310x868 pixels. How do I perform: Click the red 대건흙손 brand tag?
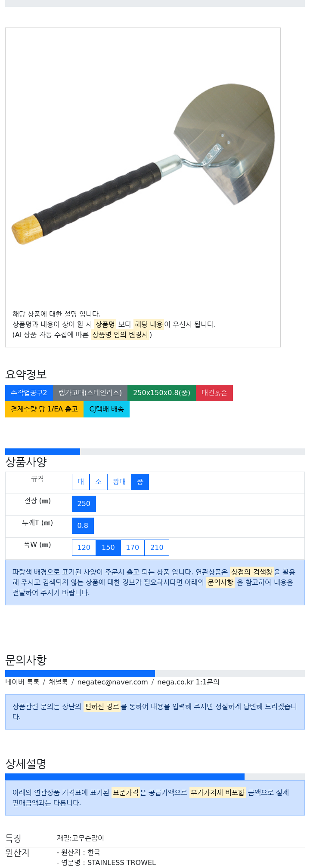[x=214, y=393]
